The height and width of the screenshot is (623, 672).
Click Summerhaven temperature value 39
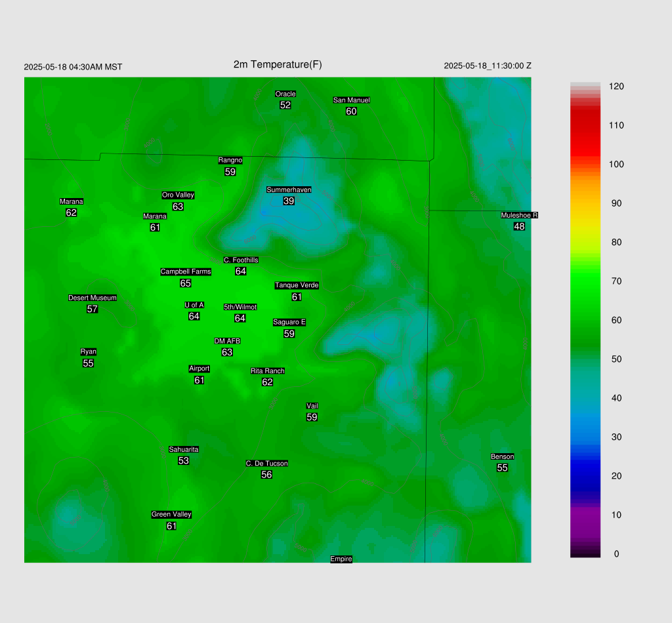coord(289,201)
